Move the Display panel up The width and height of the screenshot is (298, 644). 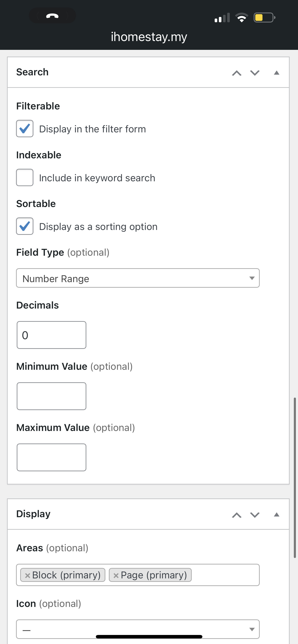[x=236, y=515]
